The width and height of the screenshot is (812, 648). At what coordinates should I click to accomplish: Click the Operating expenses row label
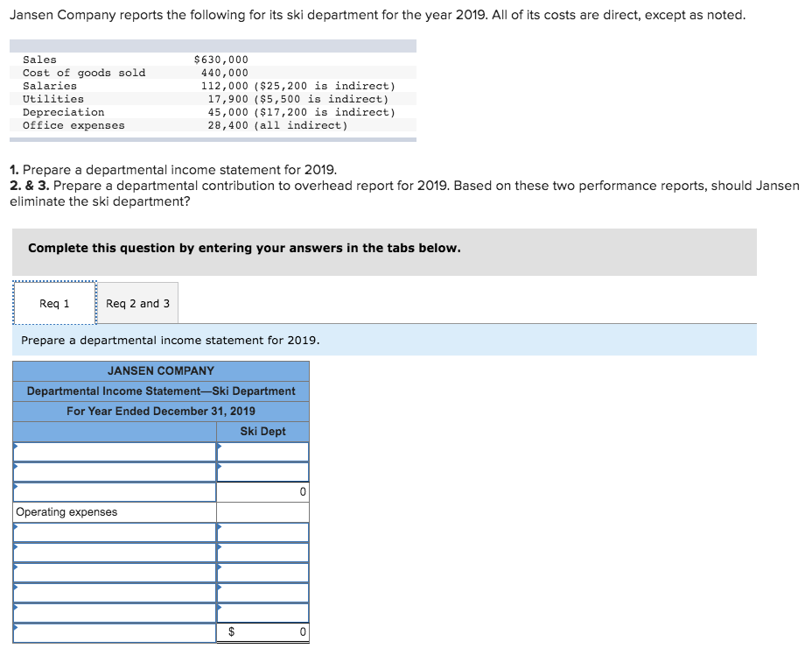coord(66,512)
